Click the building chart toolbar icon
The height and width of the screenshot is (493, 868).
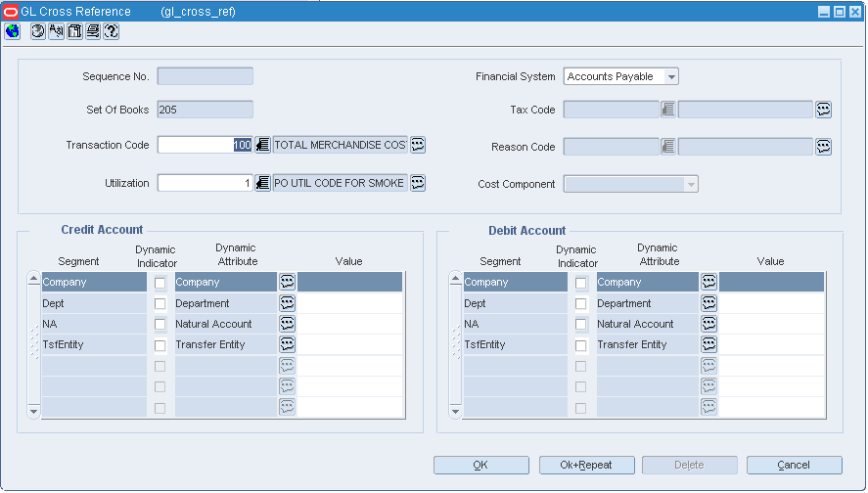tap(74, 31)
